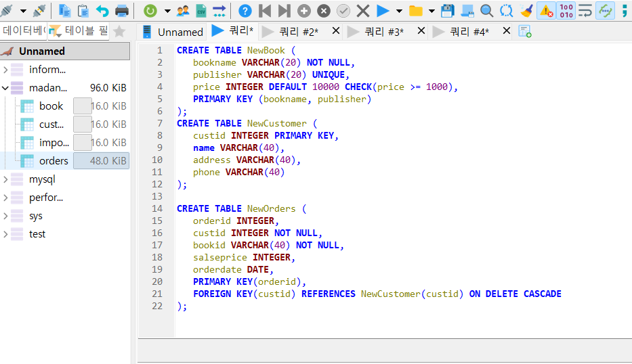
Task: Open the folder recent files dropdown
Action: coord(431,11)
